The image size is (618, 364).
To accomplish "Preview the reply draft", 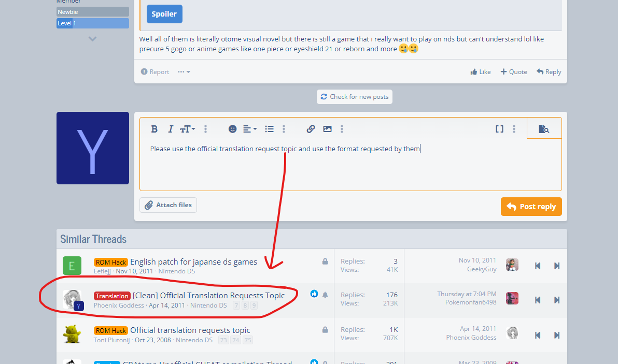I will coord(544,129).
